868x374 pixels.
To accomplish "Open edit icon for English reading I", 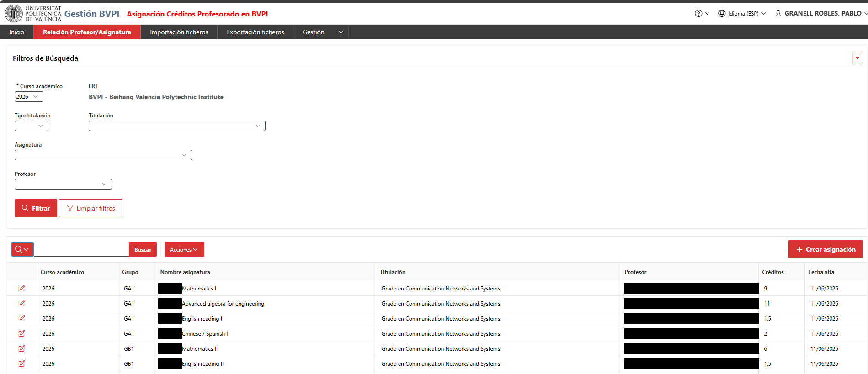I will click(21, 318).
